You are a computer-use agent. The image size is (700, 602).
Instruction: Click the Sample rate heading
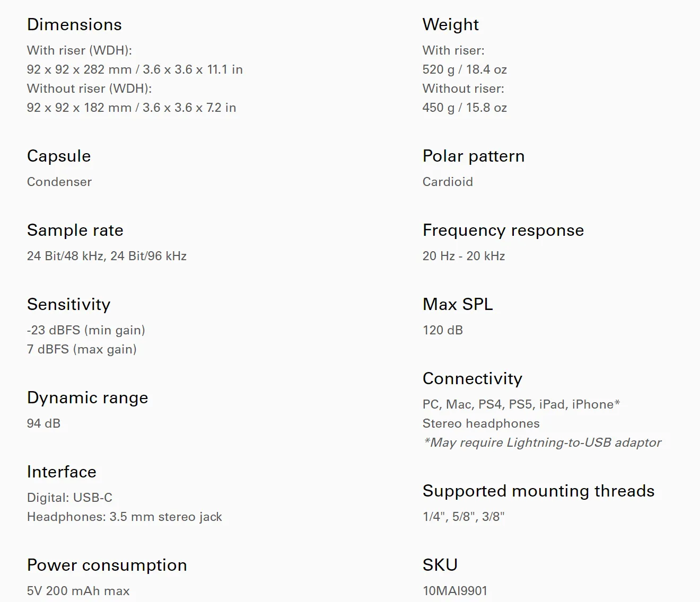(x=75, y=231)
